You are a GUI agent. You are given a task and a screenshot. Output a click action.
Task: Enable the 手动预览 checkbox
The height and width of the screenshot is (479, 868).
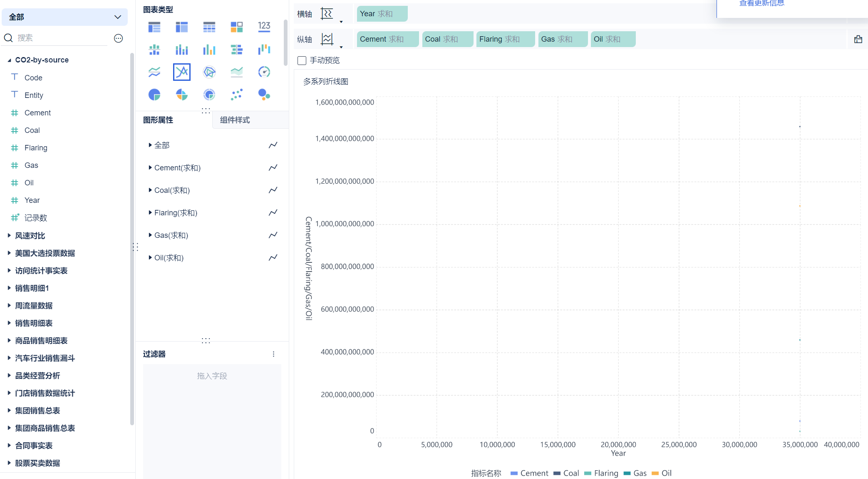pyautogui.click(x=302, y=60)
